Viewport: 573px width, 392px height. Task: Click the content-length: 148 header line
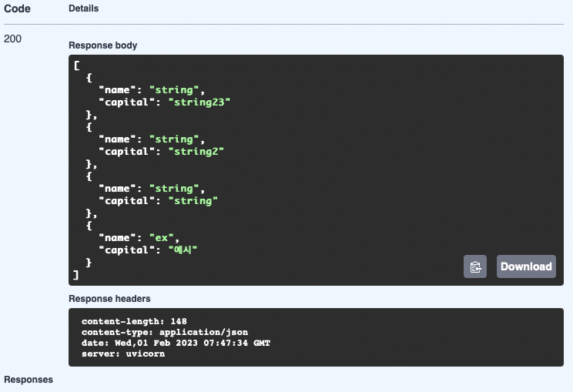coord(134,321)
